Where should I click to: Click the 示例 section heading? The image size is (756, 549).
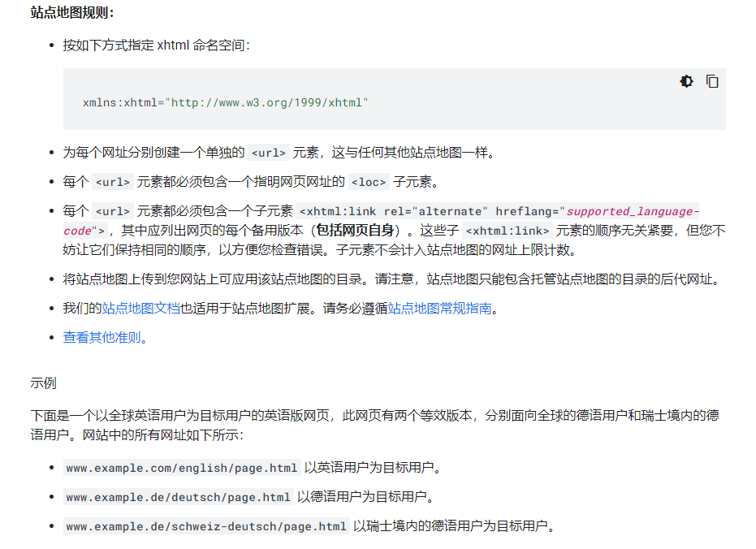(43, 383)
